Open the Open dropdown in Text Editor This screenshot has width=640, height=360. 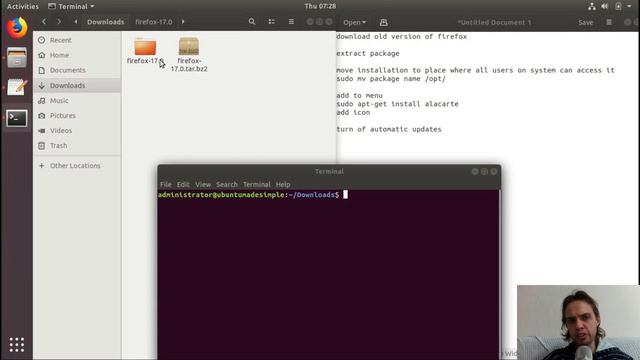pyautogui.click(x=354, y=22)
